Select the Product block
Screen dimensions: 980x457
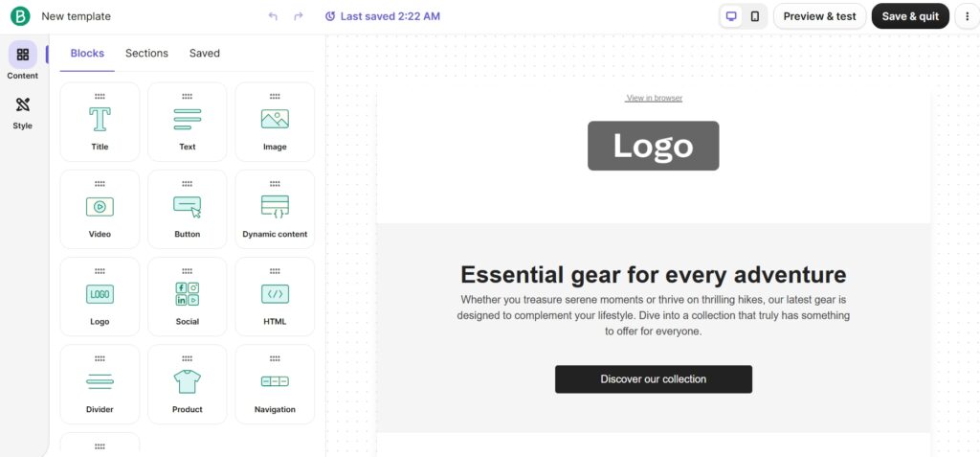(188, 384)
